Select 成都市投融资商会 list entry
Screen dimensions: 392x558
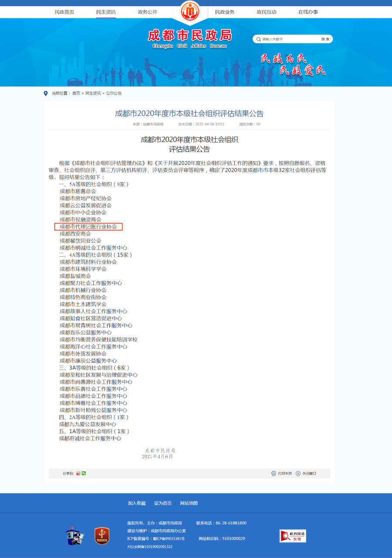(81, 220)
